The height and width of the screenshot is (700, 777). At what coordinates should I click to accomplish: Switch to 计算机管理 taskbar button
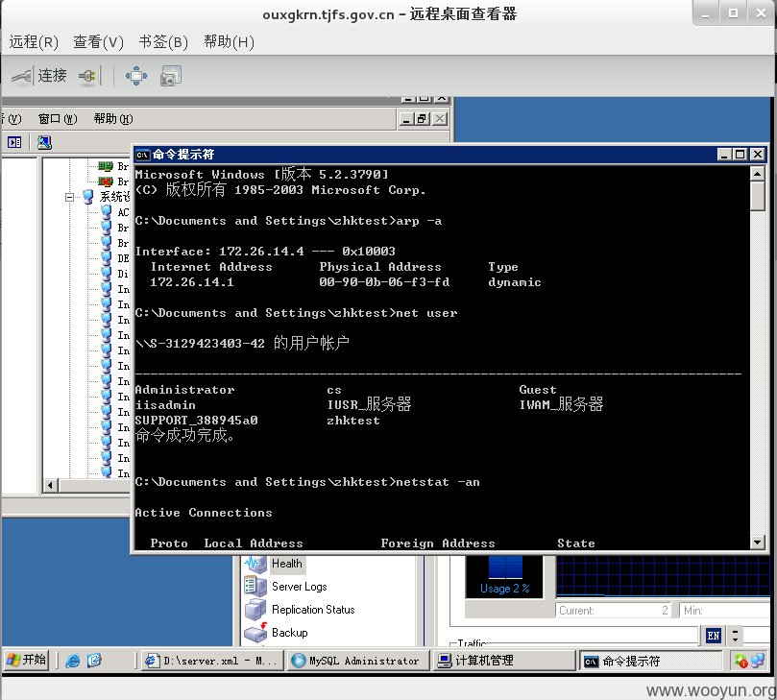tap(503, 661)
